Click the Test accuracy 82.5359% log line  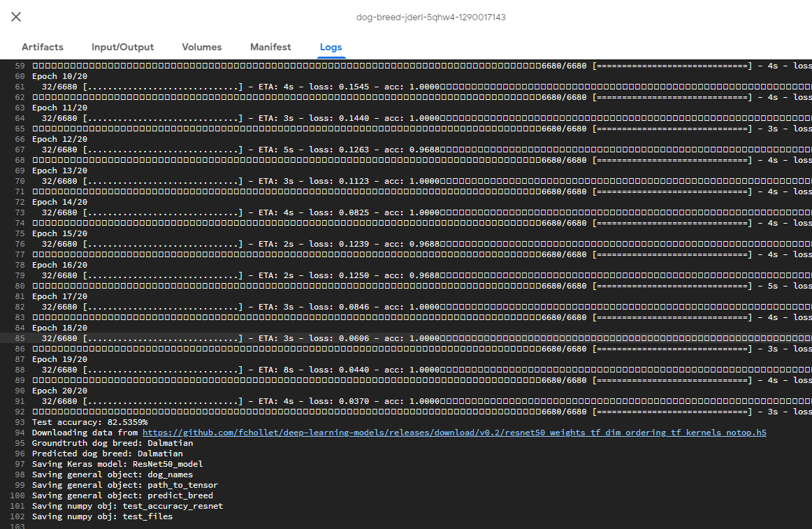pos(89,422)
